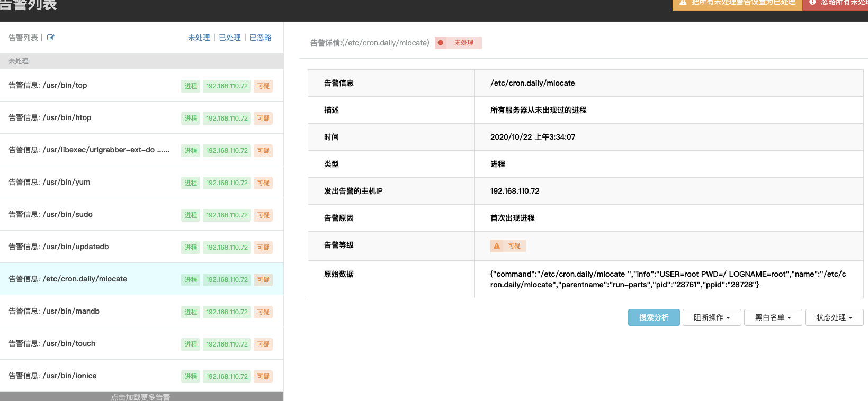Mark all unhandled alerts as handled button
Viewport: 868px width, 401px height.
pos(737,4)
